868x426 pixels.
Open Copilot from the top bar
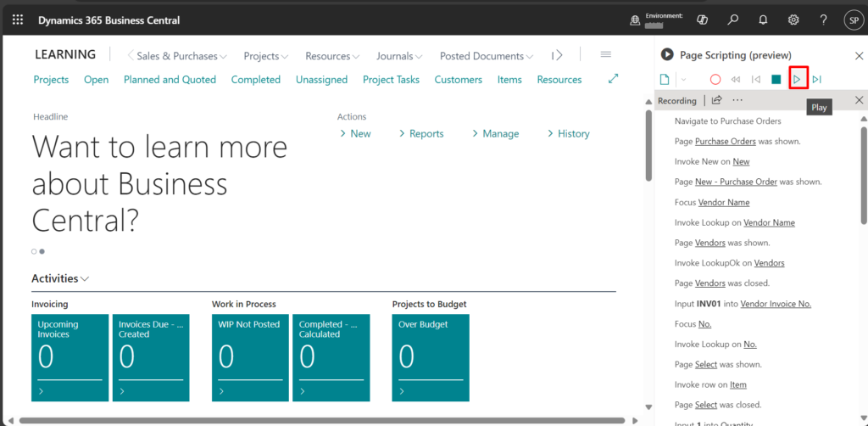[703, 20]
